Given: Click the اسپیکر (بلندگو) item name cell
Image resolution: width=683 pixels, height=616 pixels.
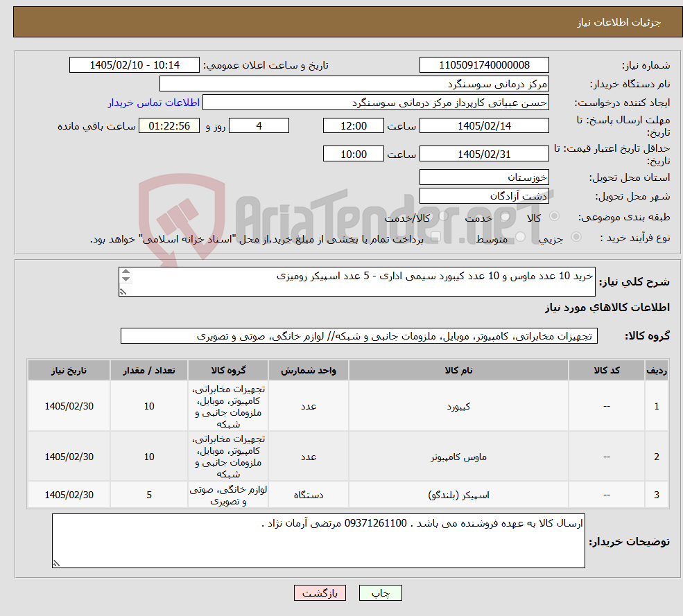Looking at the screenshot, I should coord(458,495).
